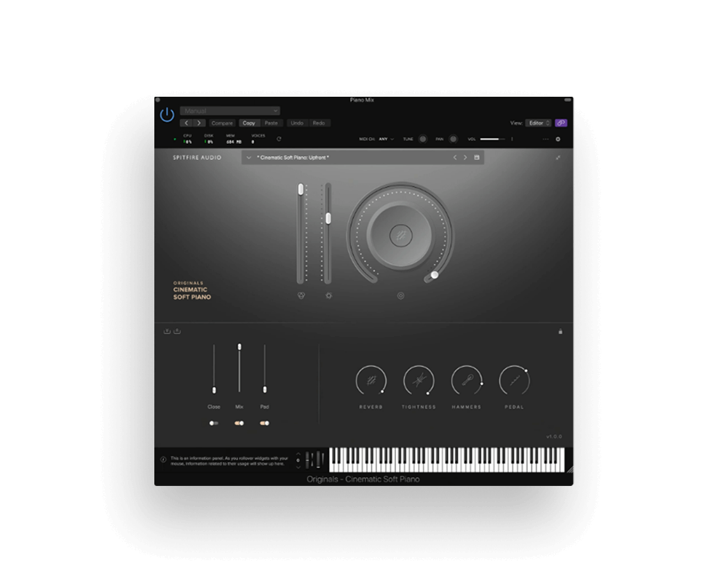Click the dynamics slider handle
The height and width of the screenshot is (582, 728).
tap(328, 218)
